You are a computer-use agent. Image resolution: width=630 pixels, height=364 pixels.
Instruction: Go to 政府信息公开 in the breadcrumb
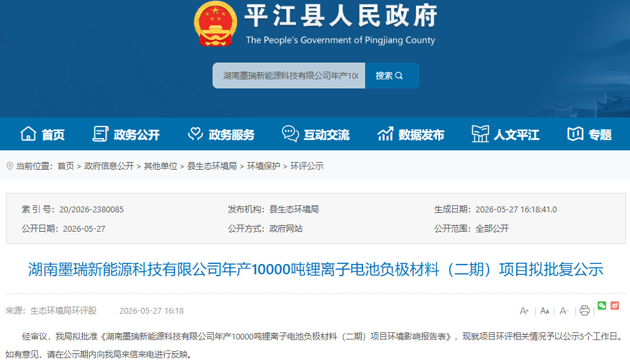[109, 166]
